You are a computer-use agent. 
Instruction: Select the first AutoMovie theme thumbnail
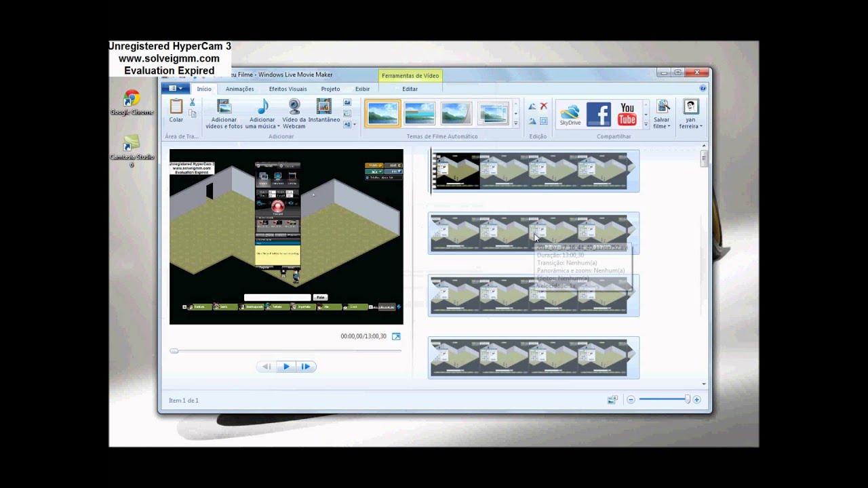(x=382, y=114)
